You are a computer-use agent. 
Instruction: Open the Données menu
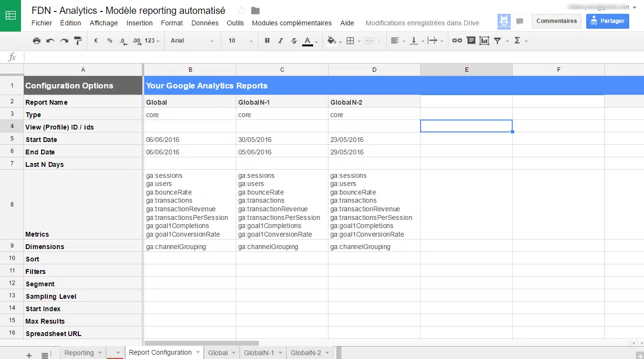[205, 23]
